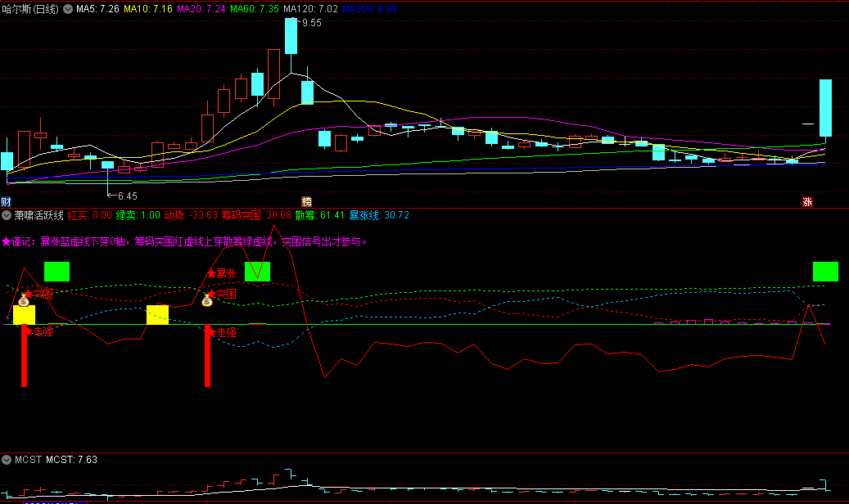This screenshot has height=504, width=849.
Task: Click the 6.45 low price label
Action: [x=127, y=196]
